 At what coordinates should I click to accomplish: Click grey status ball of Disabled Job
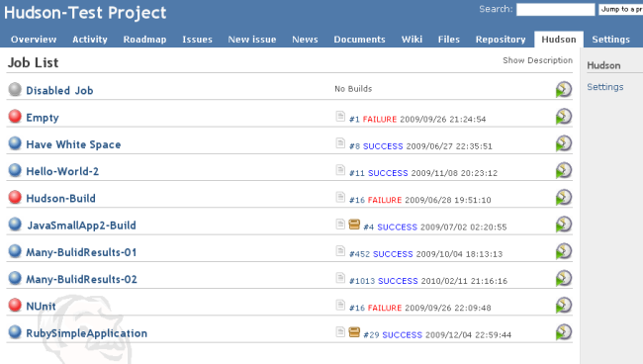click(15, 89)
